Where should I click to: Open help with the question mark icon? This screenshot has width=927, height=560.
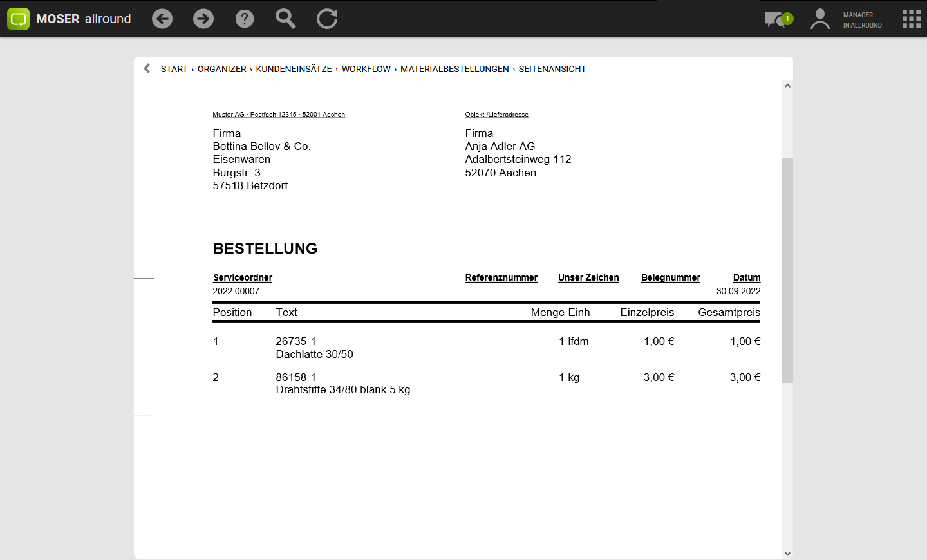[245, 19]
